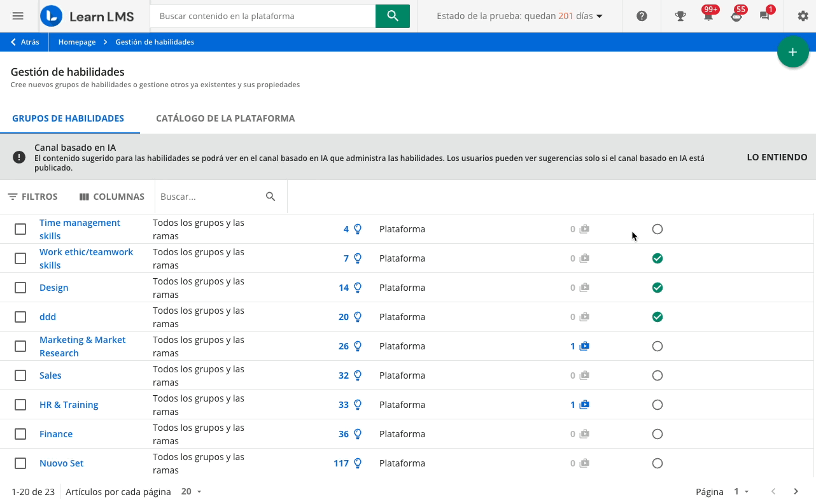Open the settings gear icon
This screenshot has height=504, width=816.
click(x=803, y=16)
